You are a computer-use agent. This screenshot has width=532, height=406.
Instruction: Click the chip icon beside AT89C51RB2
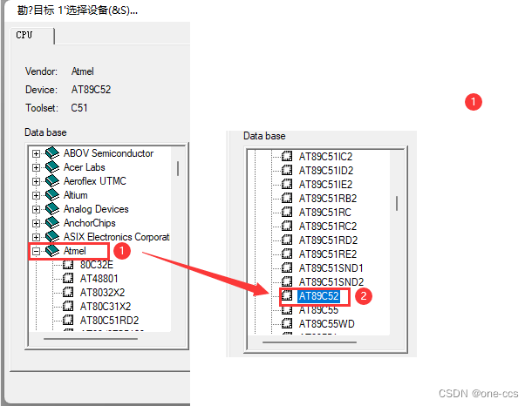[287, 198]
